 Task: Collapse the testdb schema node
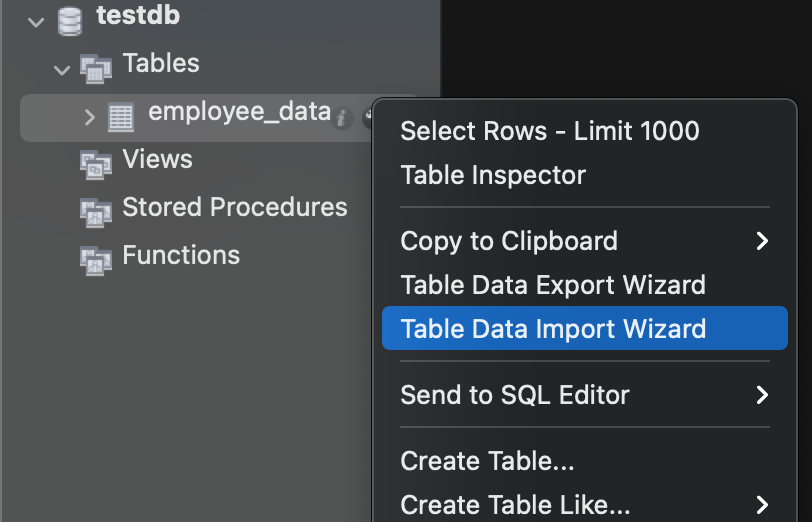(x=38, y=20)
